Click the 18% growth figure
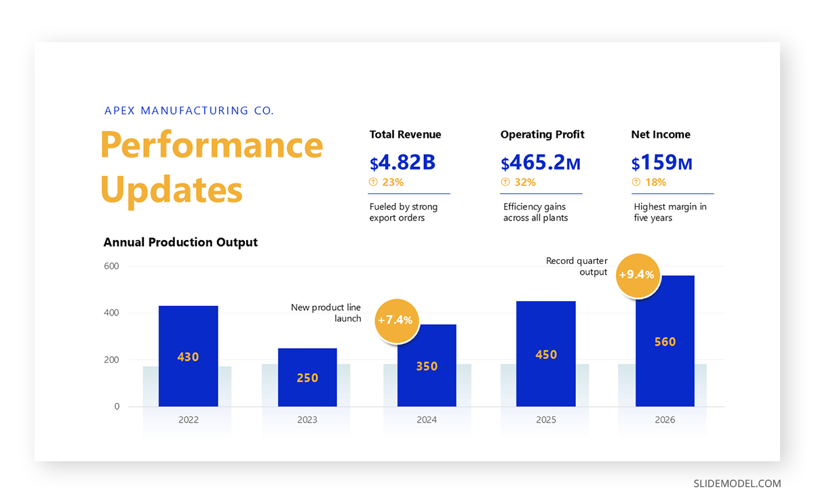The width and height of the screenshot is (814, 504). tap(655, 182)
